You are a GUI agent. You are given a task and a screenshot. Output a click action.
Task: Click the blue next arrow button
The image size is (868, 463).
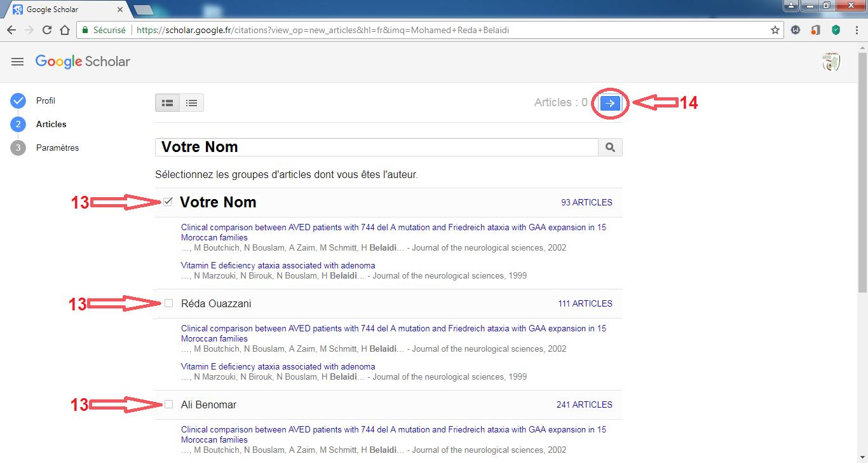[x=610, y=103]
